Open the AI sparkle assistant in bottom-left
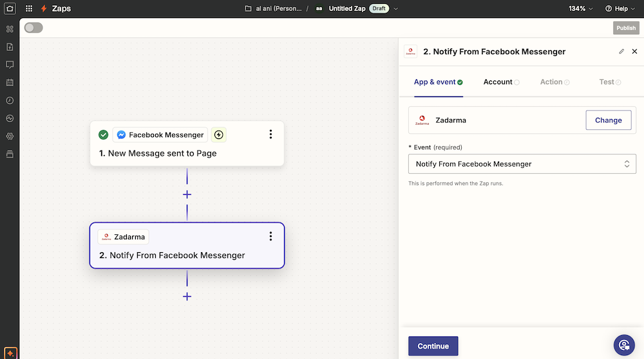The height and width of the screenshot is (359, 644). 10,353
